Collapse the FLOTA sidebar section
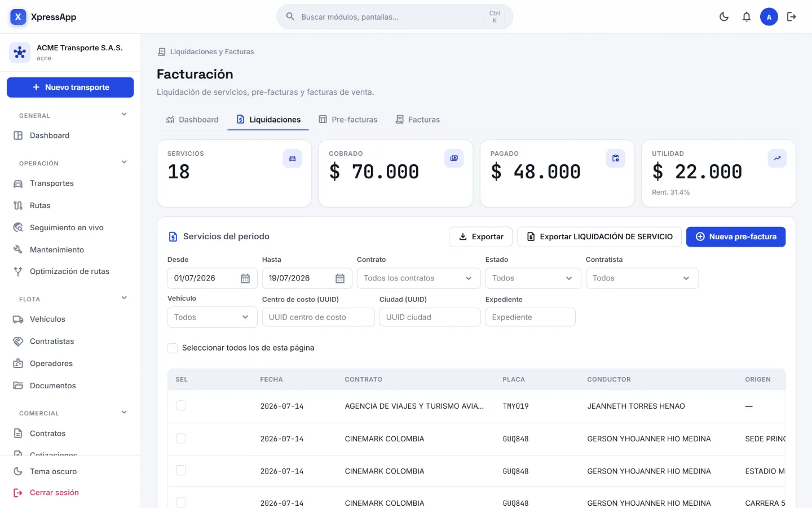 click(124, 299)
